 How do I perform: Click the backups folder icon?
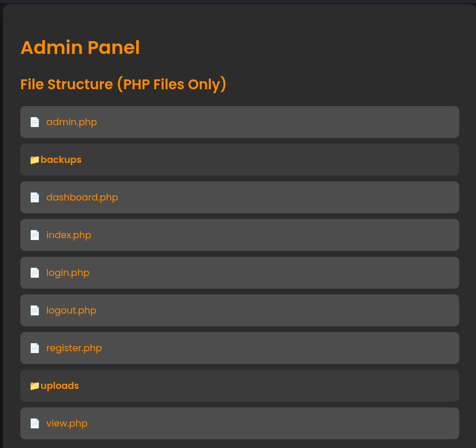click(x=35, y=160)
